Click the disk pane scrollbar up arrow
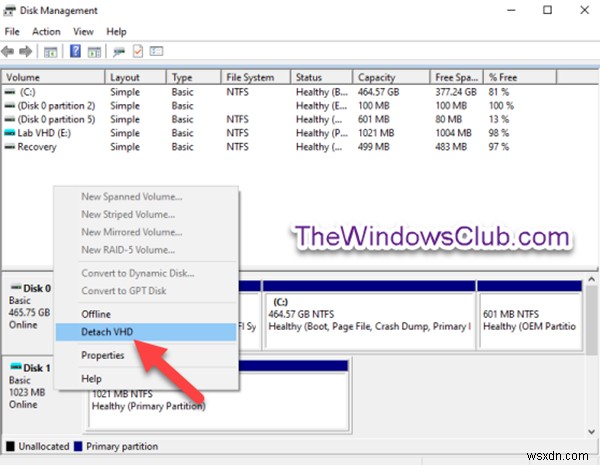This screenshot has height=466, width=600. point(592,280)
